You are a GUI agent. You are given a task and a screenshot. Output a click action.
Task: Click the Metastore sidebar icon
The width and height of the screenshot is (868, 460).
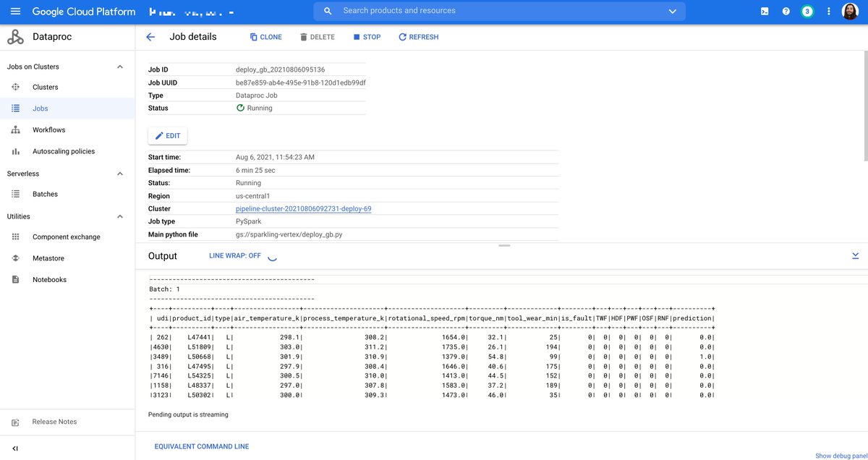coord(15,258)
